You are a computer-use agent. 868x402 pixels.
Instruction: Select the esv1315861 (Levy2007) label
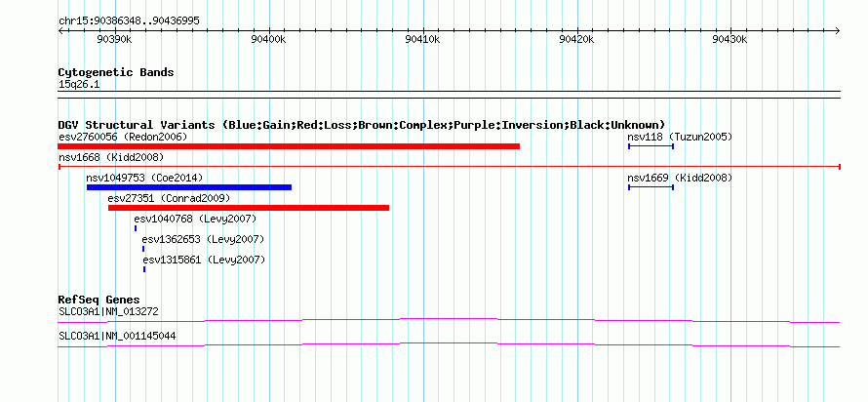tap(204, 260)
